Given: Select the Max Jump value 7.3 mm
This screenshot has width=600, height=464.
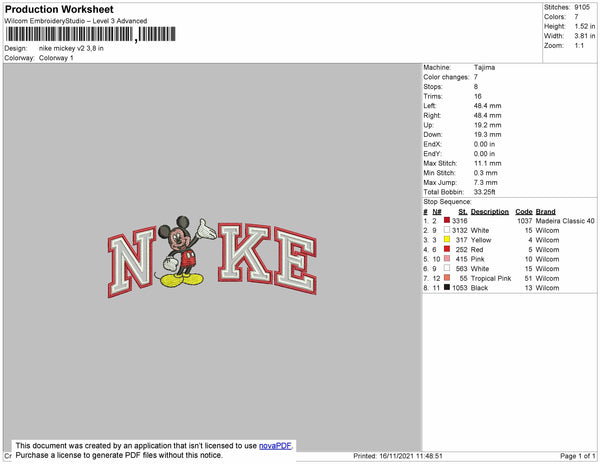Looking at the screenshot, I should pos(486,182).
